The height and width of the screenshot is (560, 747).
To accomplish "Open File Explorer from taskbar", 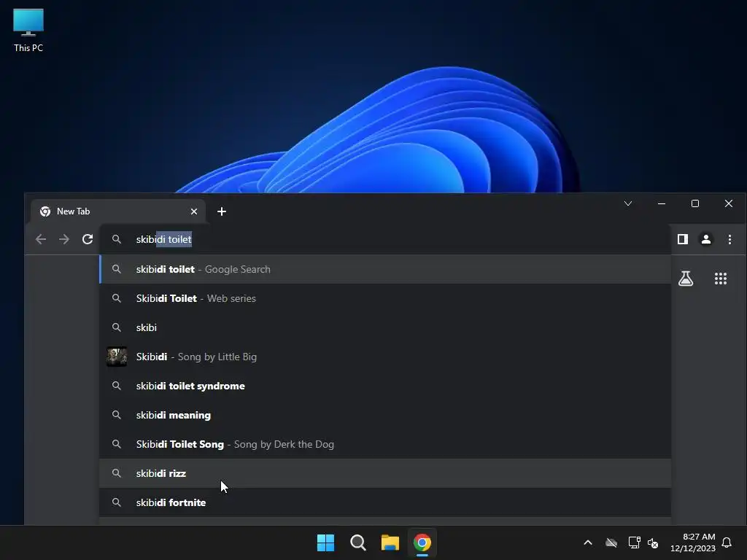I will (390, 542).
